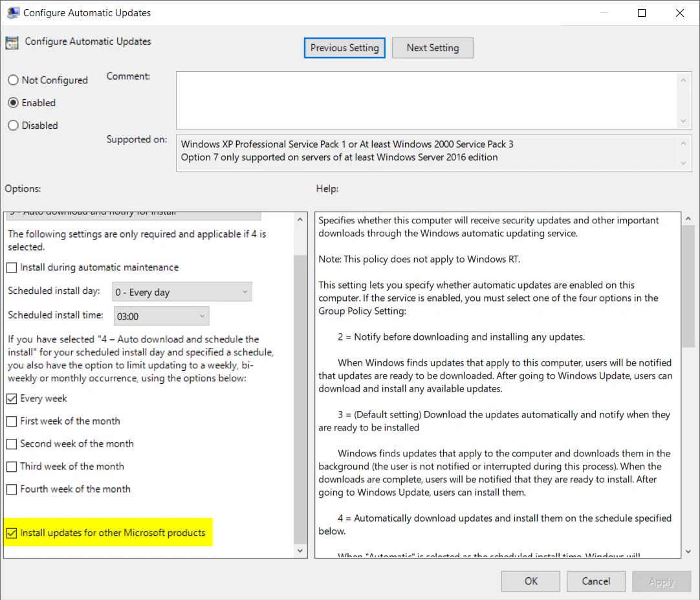700x600 pixels.
Task: Open the Scheduled install day dropdown
Action: [x=182, y=292]
